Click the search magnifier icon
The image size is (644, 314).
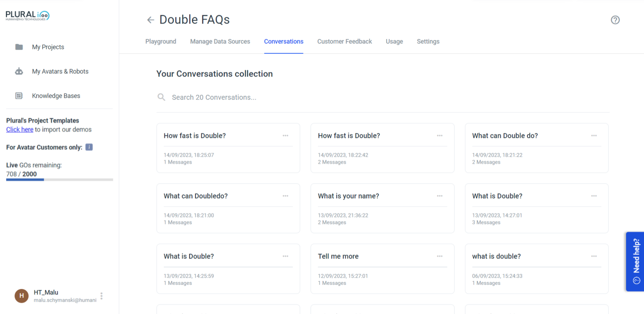pyautogui.click(x=161, y=97)
